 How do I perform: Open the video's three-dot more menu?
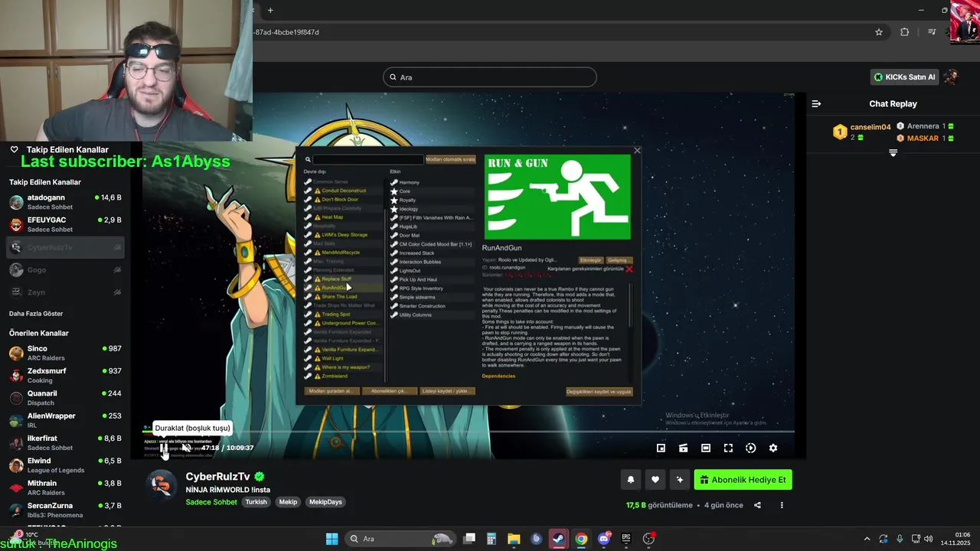point(782,505)
